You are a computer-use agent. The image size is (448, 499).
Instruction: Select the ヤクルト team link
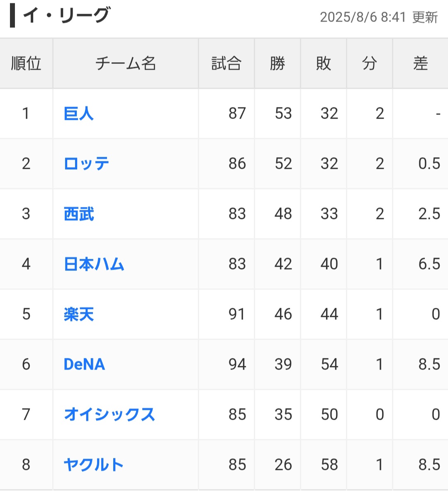[x=94, y=465]
